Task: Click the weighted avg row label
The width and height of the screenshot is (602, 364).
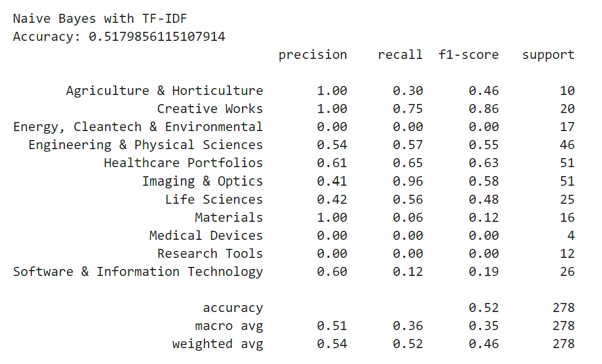Action: 218,344
